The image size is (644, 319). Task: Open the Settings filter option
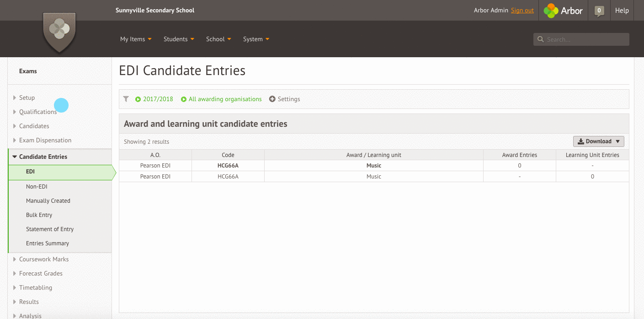pos(289,99)
